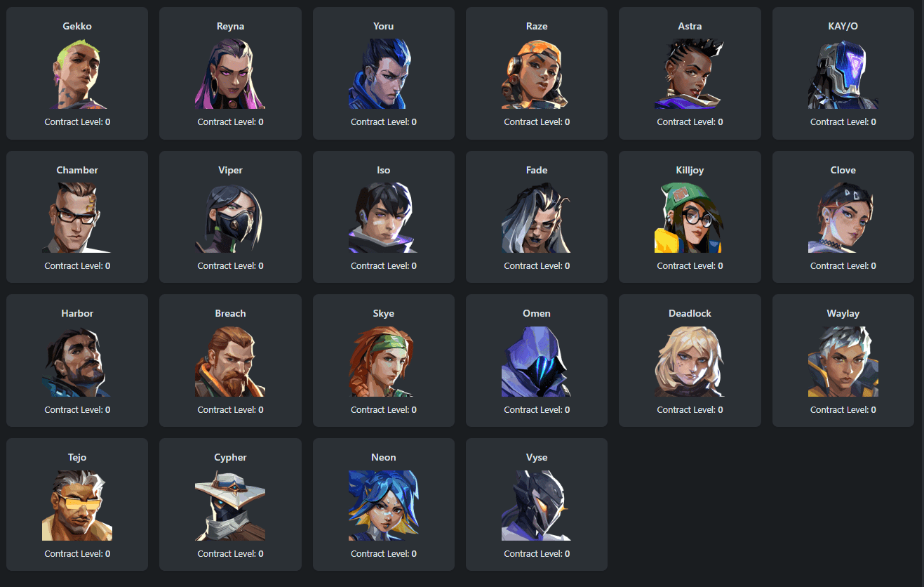This screenshot has width=924, height=587.
Task: Click Killjoy's portrait with green beanie
Action: (690, 218)
